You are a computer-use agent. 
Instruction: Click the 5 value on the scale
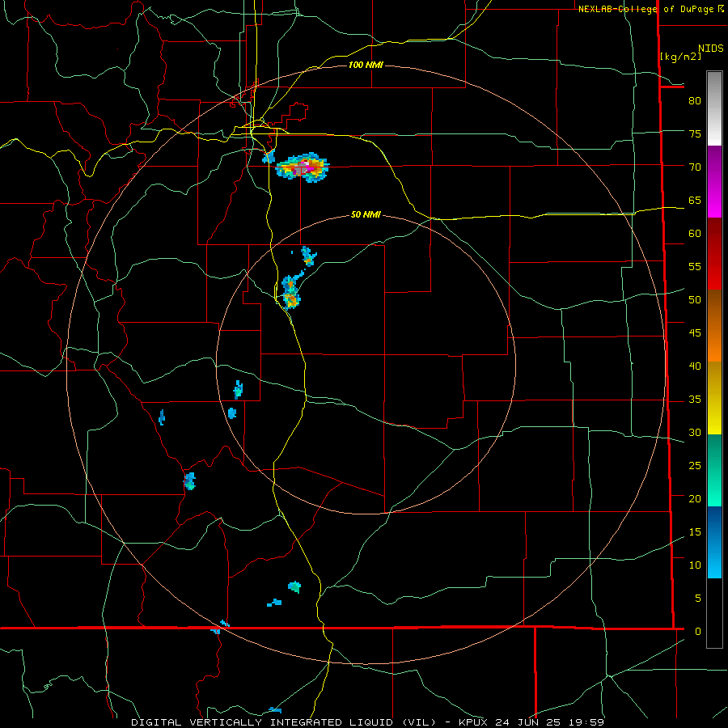pyautogui.click(x=698, y=598)
